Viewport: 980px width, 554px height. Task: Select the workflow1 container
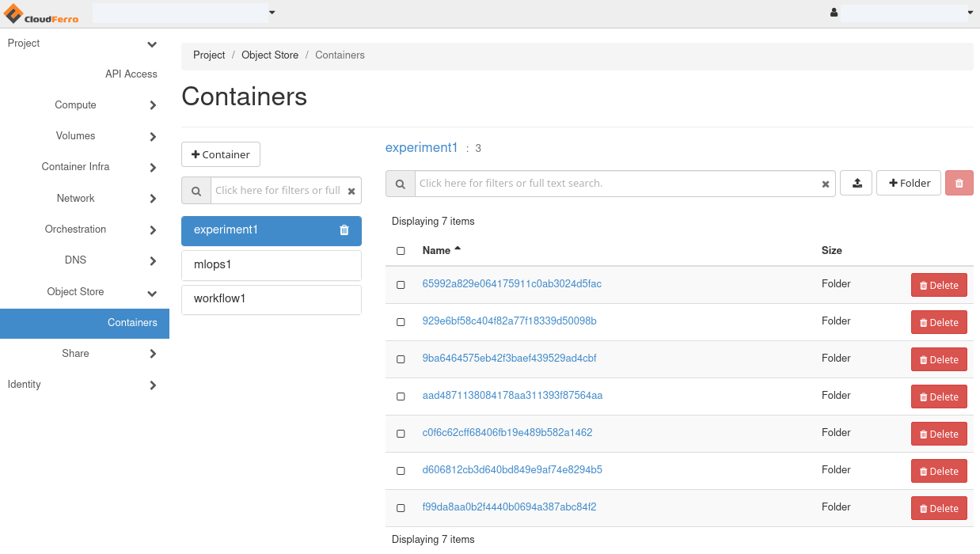pyautogui.click(x=272, y=299)
